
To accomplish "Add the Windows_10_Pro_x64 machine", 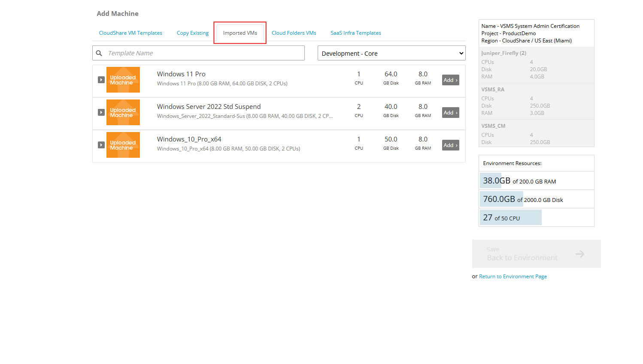I will pyautogui.click(x=450, y=145).
